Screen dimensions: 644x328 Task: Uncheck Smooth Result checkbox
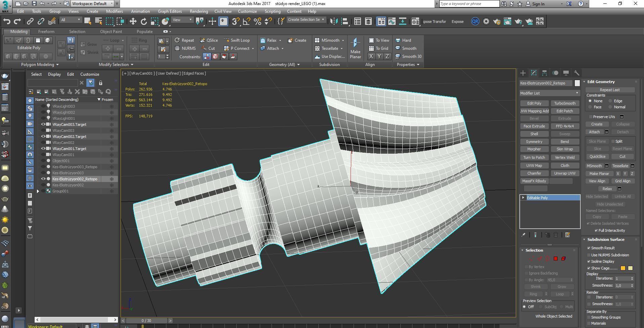(589, 248)
